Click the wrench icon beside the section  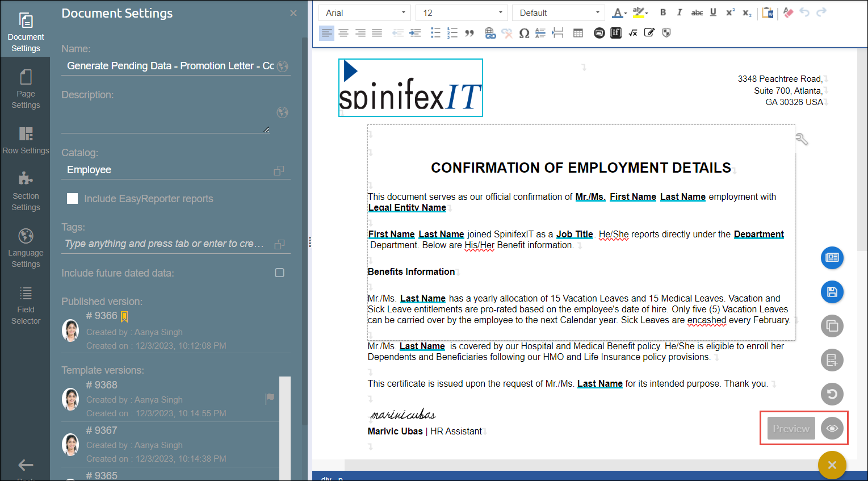click(802, 139)
